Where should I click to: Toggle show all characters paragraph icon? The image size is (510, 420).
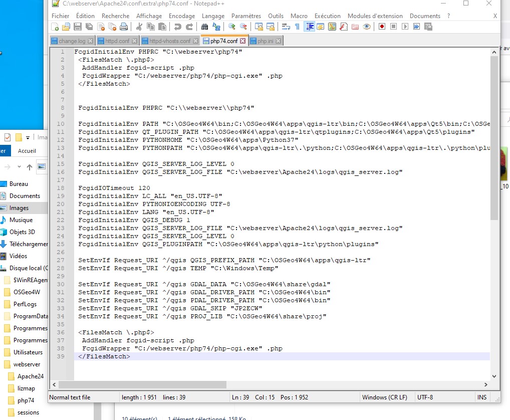[296, 27]
